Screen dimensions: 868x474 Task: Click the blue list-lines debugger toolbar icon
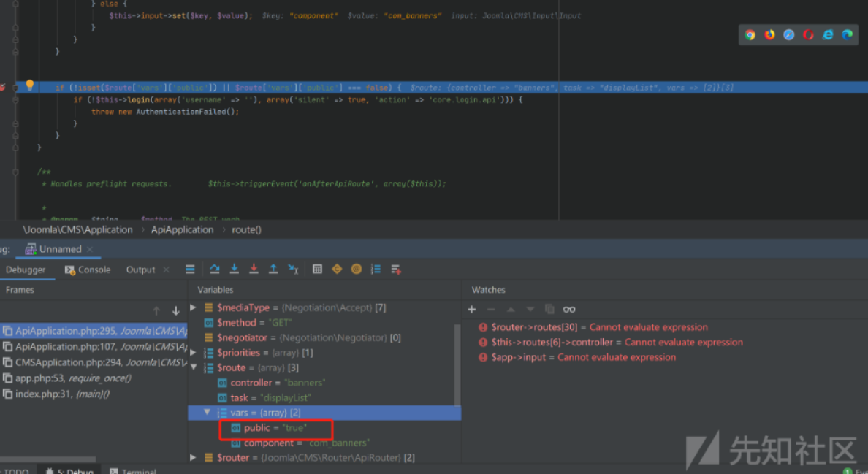376,270
